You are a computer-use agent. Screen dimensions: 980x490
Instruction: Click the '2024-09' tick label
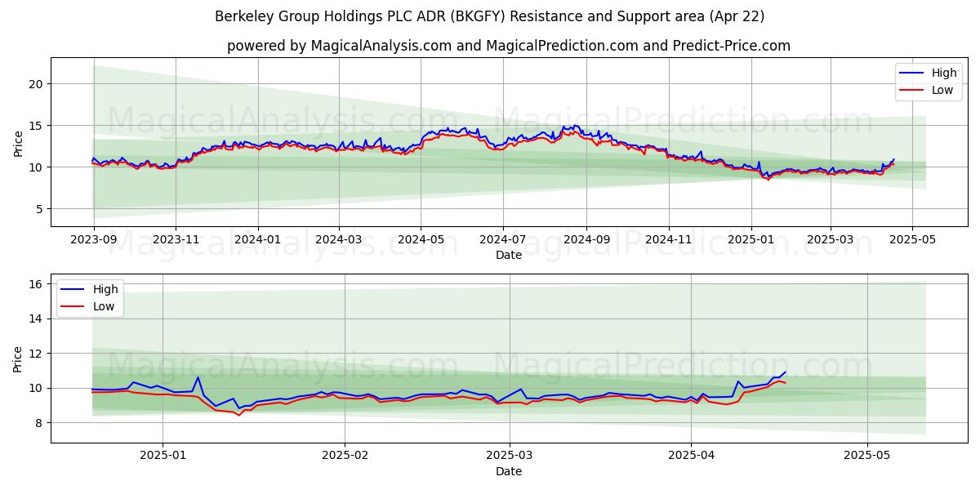click(586, 239)
